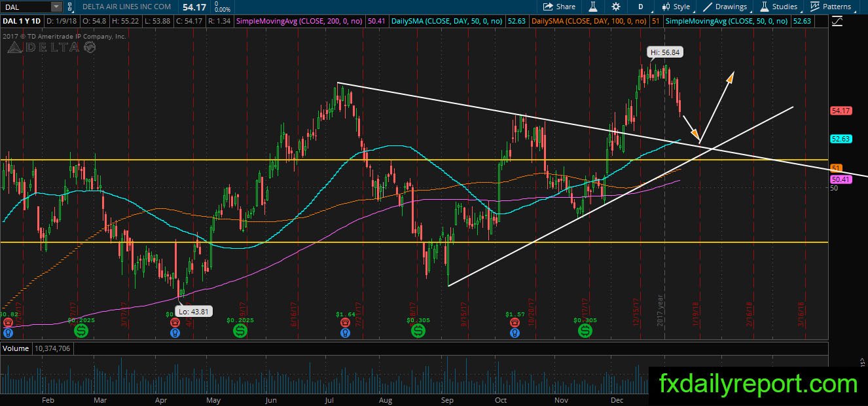Click March $0.2025 dividend icon
The width and height of the screenshot is (868, 406).
(x=80, y=331)
